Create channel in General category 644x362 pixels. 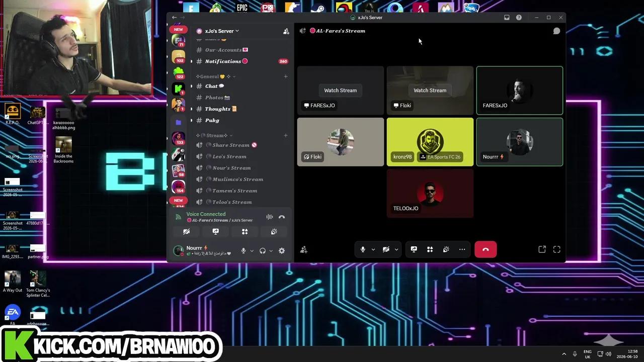tap(286, 76)
